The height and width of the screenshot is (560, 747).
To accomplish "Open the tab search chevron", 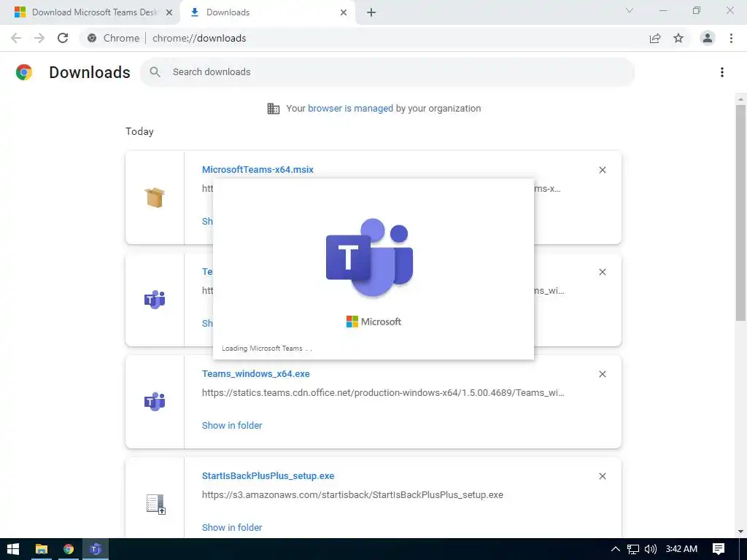I will point(630,10).
